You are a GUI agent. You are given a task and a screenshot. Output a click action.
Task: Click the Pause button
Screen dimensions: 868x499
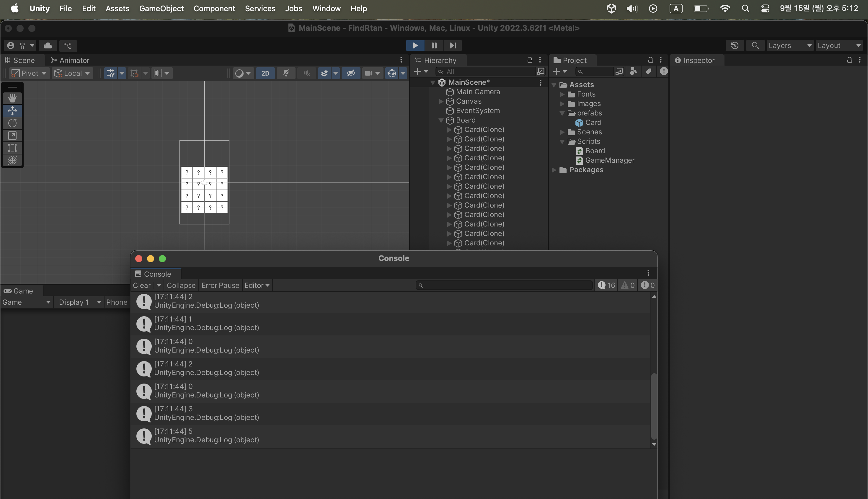click(434, 45)
